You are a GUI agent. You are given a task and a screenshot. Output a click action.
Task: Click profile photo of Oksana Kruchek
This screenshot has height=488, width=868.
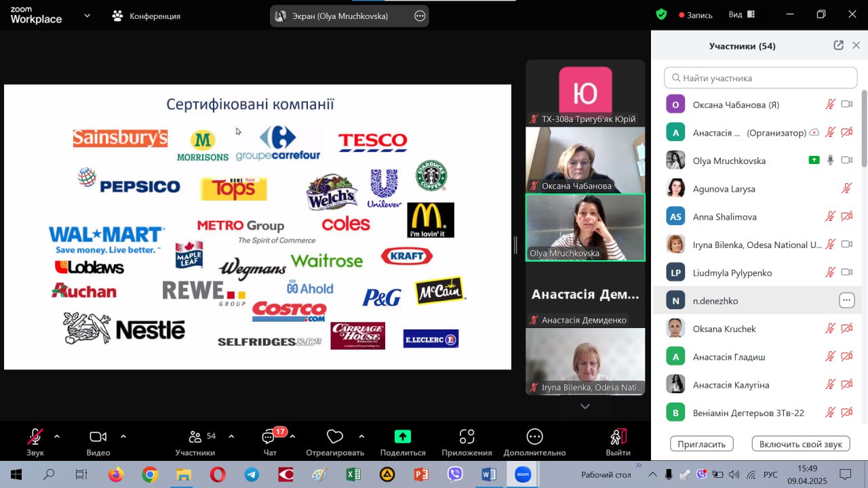tap(675, 329)
